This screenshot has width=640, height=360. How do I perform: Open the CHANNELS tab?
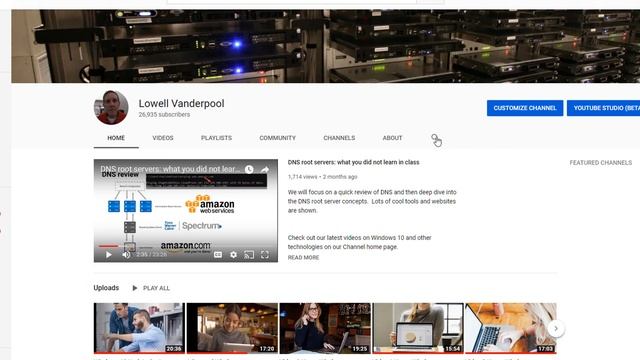339,138
